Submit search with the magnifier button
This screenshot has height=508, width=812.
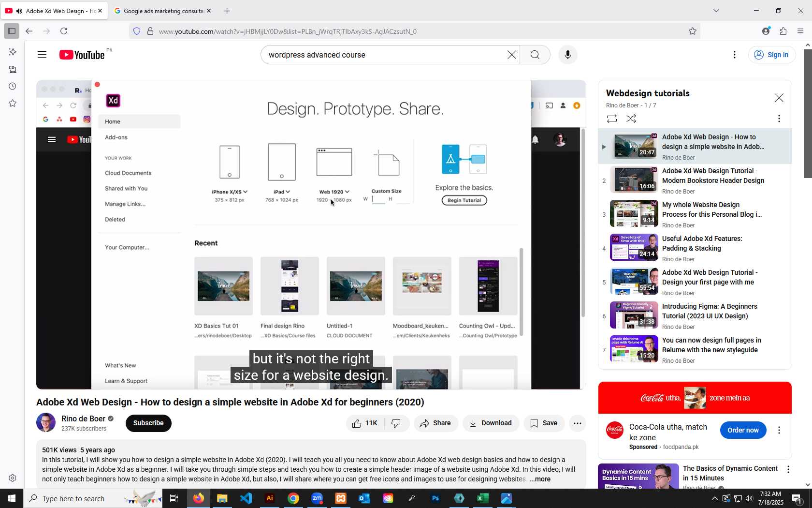coord(535,55)
